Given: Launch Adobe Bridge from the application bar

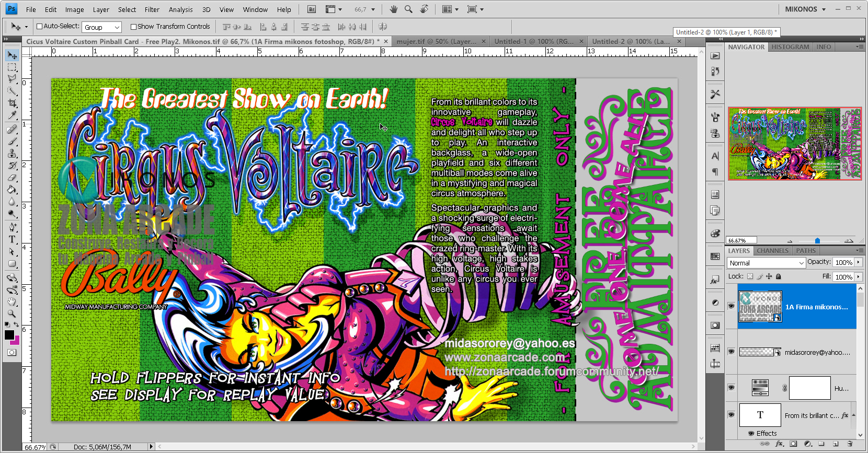Looking at the screenshot, I should pyautogui.click(x=312, y=9).
